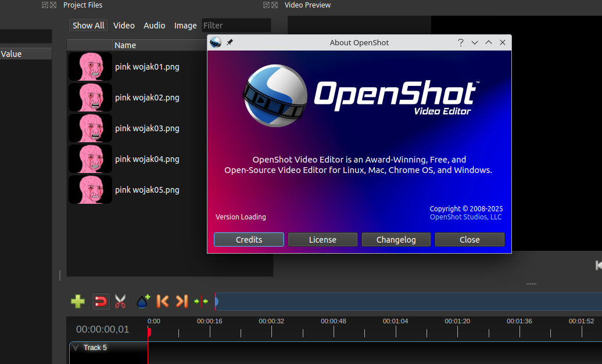Open the Credits in About dialog

coord(249,239)
